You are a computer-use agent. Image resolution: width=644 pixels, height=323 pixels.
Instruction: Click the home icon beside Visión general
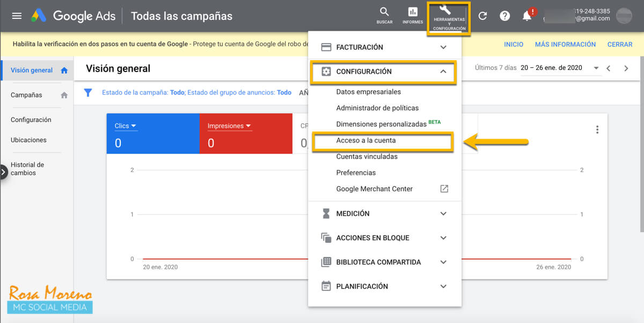click(63, 70)
